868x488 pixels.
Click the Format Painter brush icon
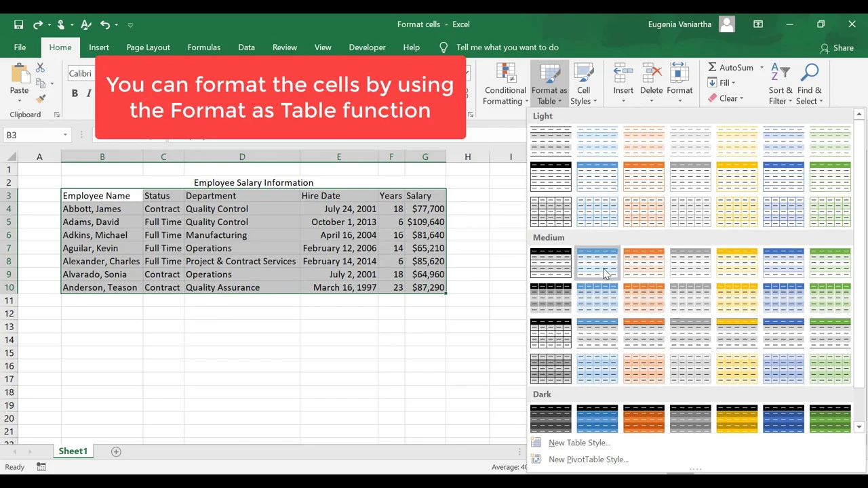pyautogui.click(x=40, y=99)
